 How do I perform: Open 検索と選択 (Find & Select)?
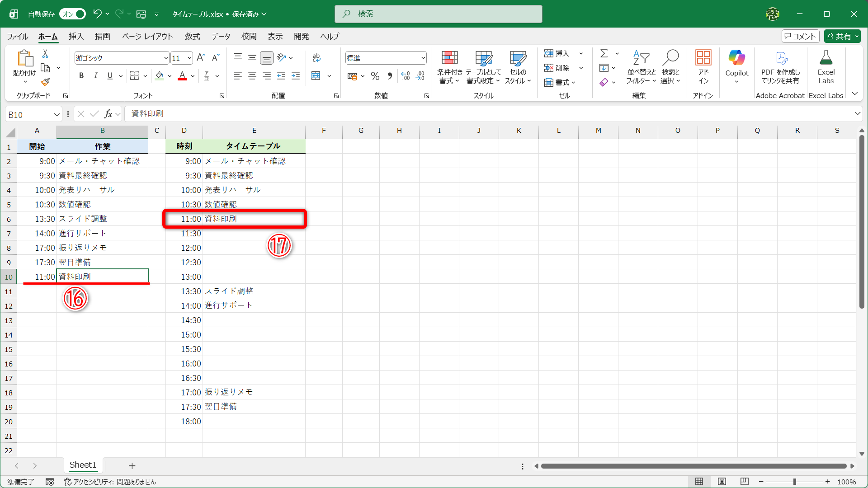[671, 68]
